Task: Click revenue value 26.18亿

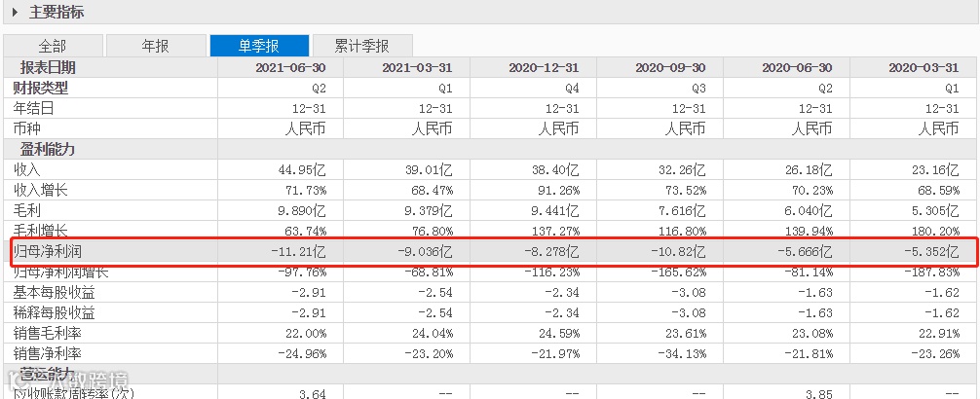Action: pyautogui.click(x=809, y=169)
